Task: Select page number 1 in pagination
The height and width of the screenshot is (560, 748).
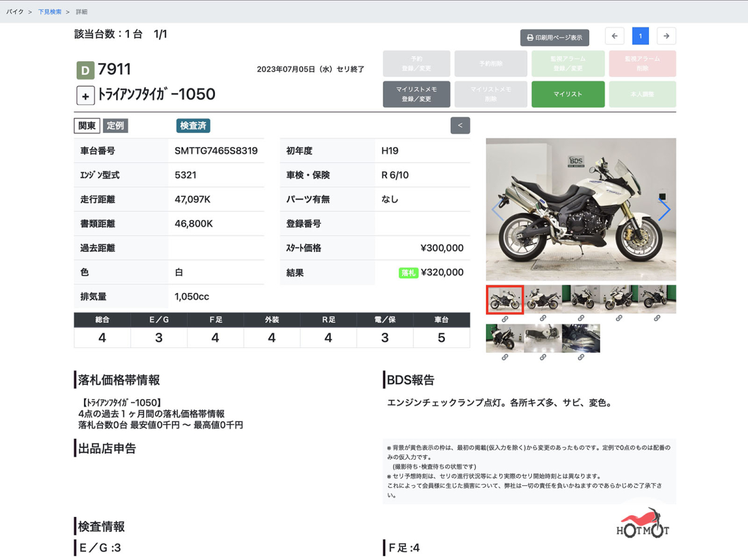Action: pos(640,36)
